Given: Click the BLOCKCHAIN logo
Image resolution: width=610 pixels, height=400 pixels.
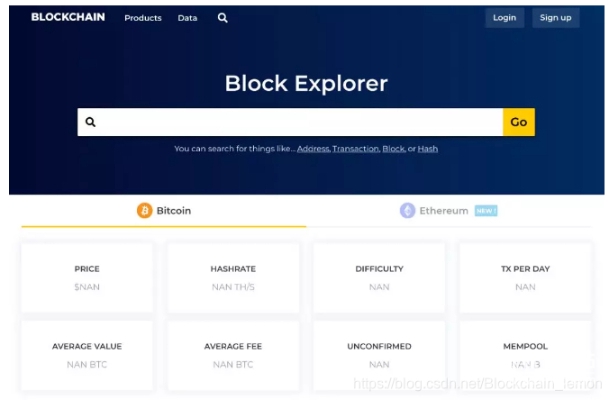Looking at the screenshot, I should click(68, 17).
